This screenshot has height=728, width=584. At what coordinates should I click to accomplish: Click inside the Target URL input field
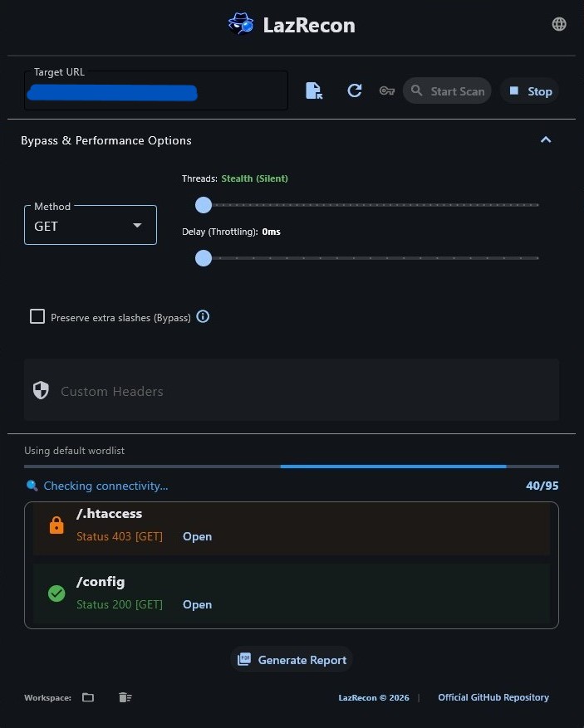coord(155,93)
